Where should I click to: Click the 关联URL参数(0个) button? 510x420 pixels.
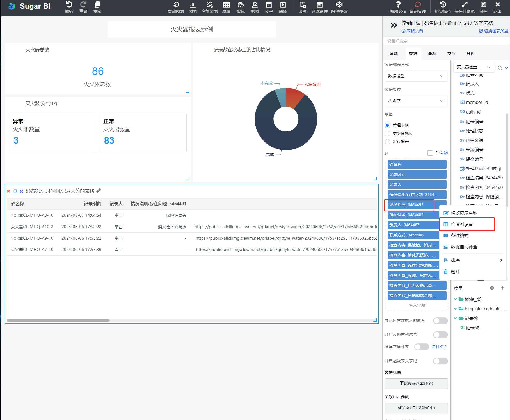pyautogui.click(x=416, y=408)
